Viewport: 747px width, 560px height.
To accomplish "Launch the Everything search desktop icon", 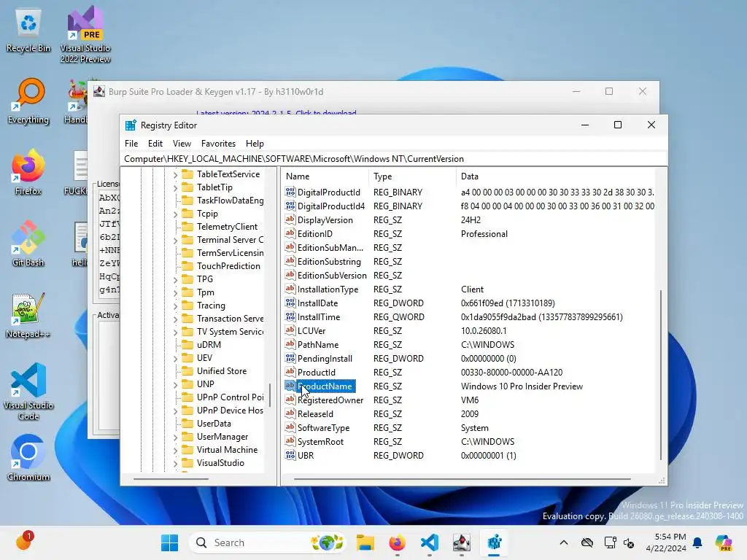I will 28,101.
